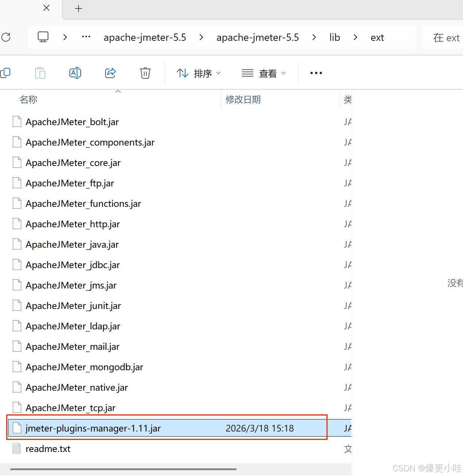Open the 查看 view dropdown
Screen dimensions: 463x476
tap(264, 73)
